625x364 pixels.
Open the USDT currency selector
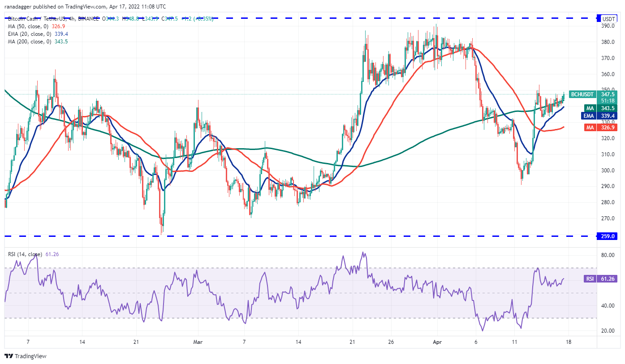point(608,19)
